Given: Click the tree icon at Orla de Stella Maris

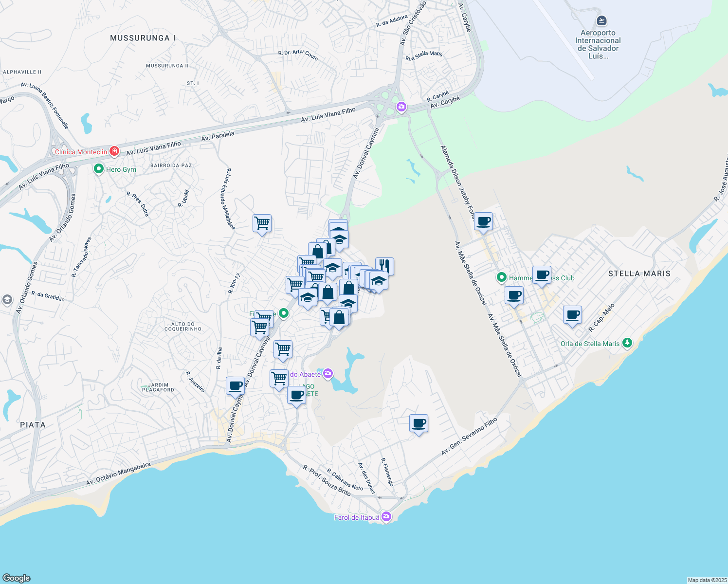Looking at the screenshot, I should pyautogui.click(x=627, y=343).
